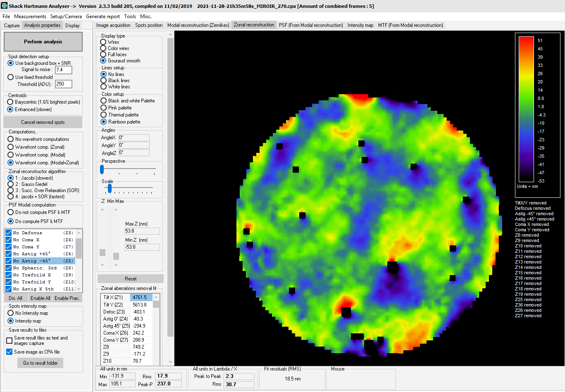Uncheck the No Trefoild X (Z9) checkbox
Image resolution: width=565 pixels, height=392 pixels.
tap(8, 275)
